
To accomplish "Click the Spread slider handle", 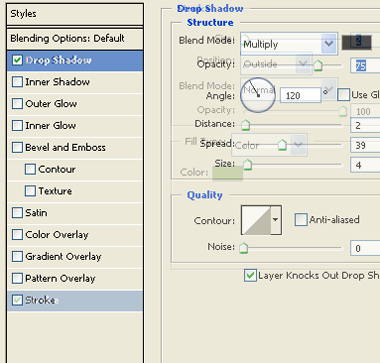I will pyautogui.click(x=282, y=145).
